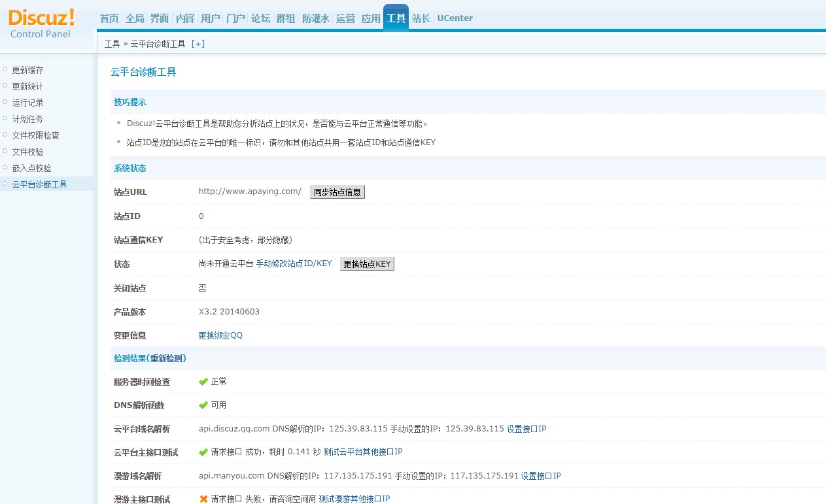Open the 群组 top menu
826x504 pixels.
pyautogui.click(x=286, y=18)
